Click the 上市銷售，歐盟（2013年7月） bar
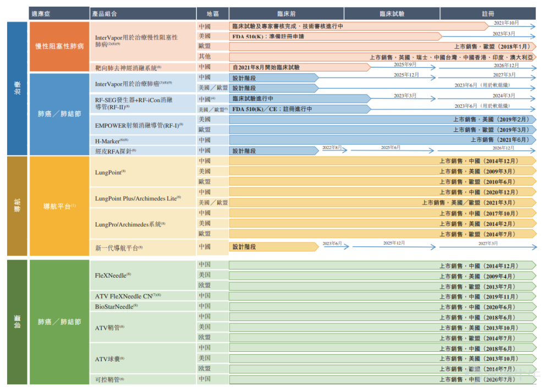The width and height of the screenshot is (550, 392). point(383,286)
